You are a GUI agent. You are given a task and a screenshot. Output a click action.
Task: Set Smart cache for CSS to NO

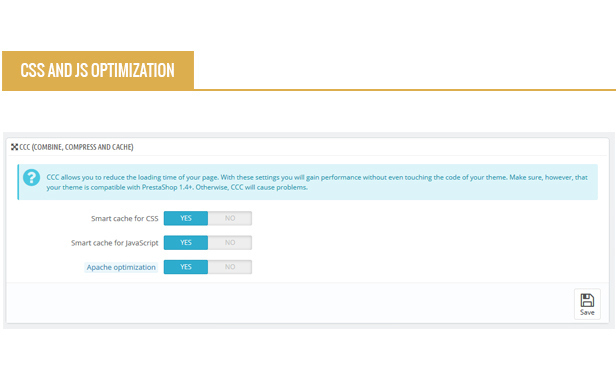pos(230,218)
